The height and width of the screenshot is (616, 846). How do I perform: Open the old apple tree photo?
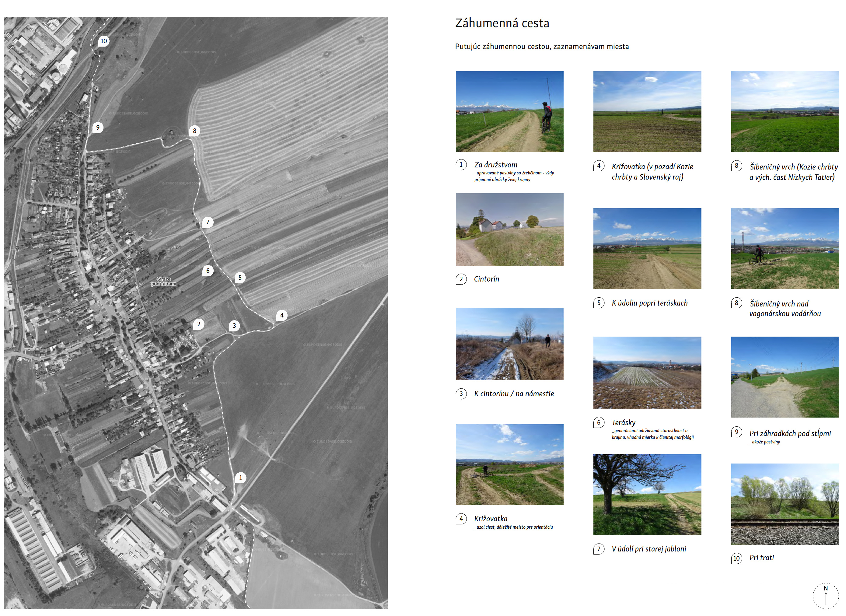[647, 494]
